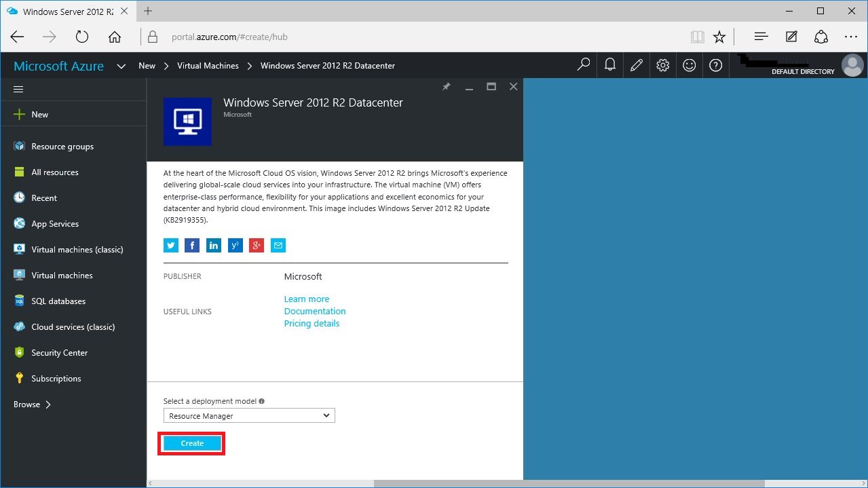This screenshot has height=488, width=868.
Task: Click the Recent clock icon
Action: click(x=19, y=198)
